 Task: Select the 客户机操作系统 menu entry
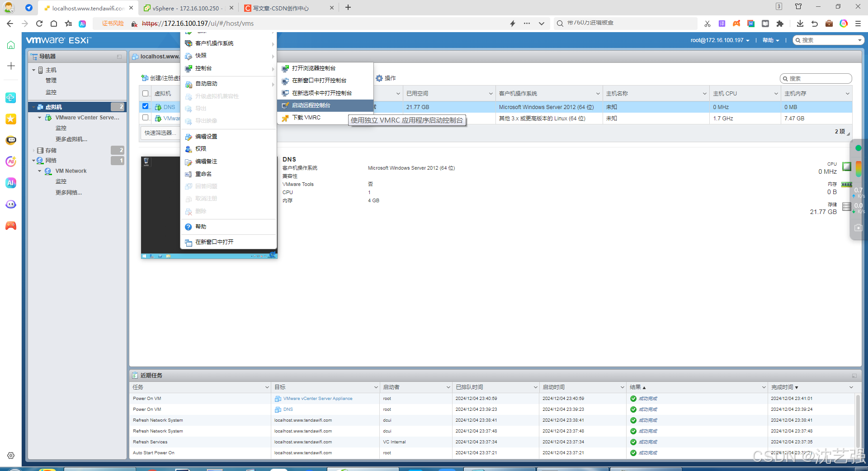pos(228,43)
